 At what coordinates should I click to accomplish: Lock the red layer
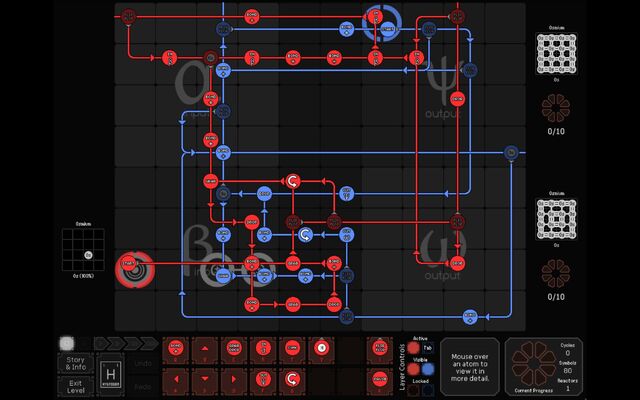pos(413,390)
